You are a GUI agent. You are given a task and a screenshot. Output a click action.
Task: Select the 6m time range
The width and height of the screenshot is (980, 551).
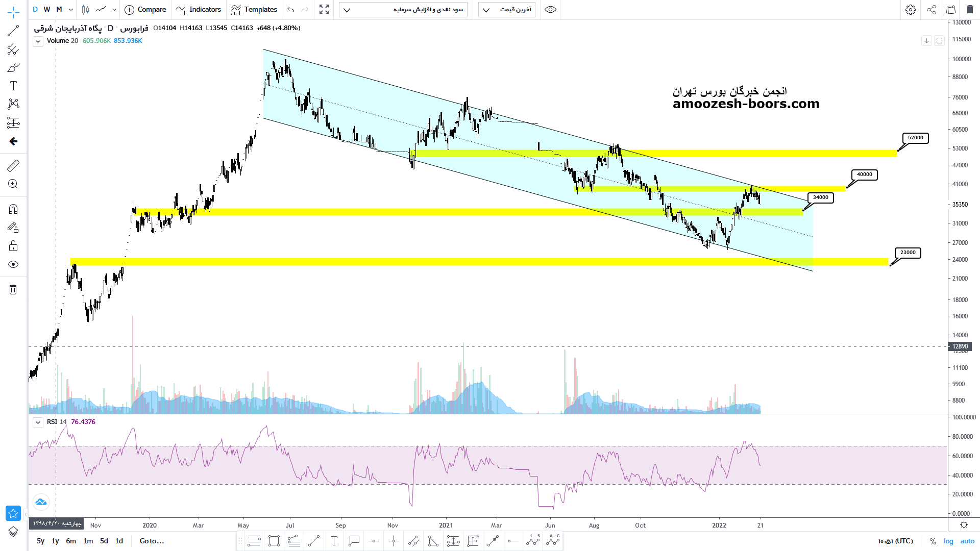[71, 541]
